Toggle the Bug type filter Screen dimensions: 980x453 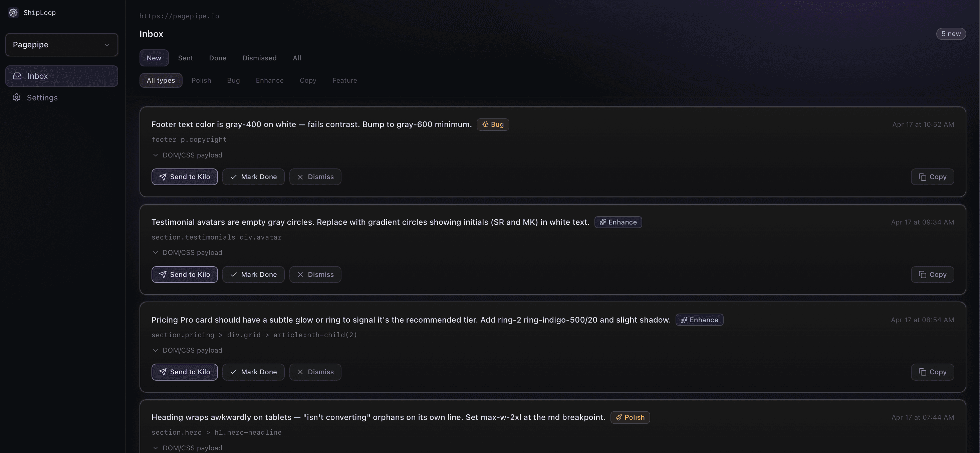pyautogui.click(x=233, y=80)
